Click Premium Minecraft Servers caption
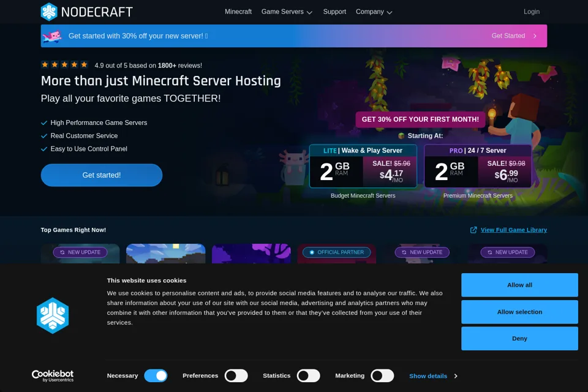Image resolution: width=588 pixels, height=392 pixels. (478, 195)
